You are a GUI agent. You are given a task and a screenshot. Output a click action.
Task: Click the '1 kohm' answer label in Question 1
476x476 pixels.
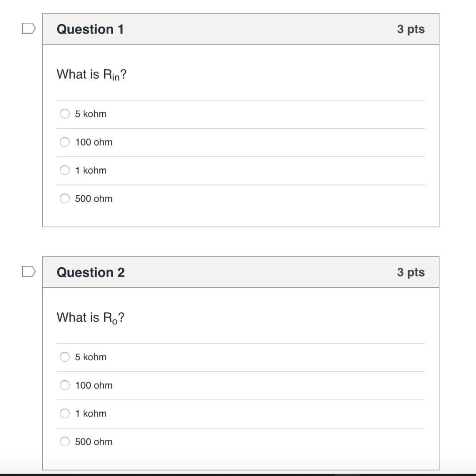[91, 171]
